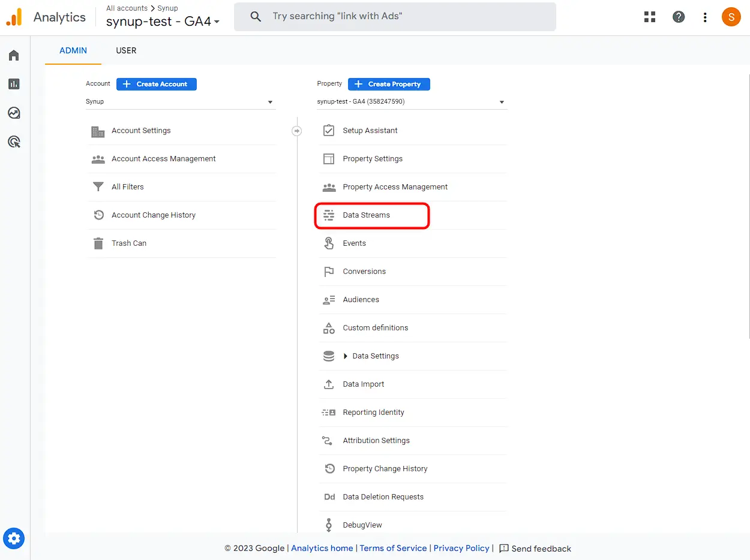Click the Data Deletion Requests Dd icon
750x560 pixels.
tap(329, 497)
